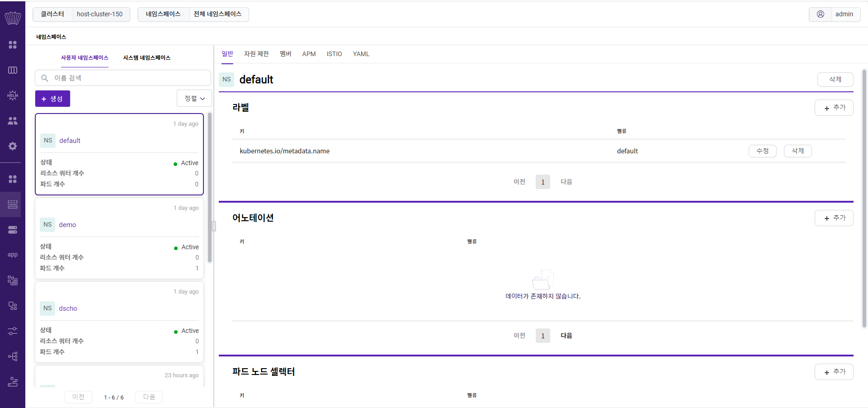Switch to the YAML tab
Image resolution: width=868 pixels, height=408 pixels.
click(x=361, y=54)
